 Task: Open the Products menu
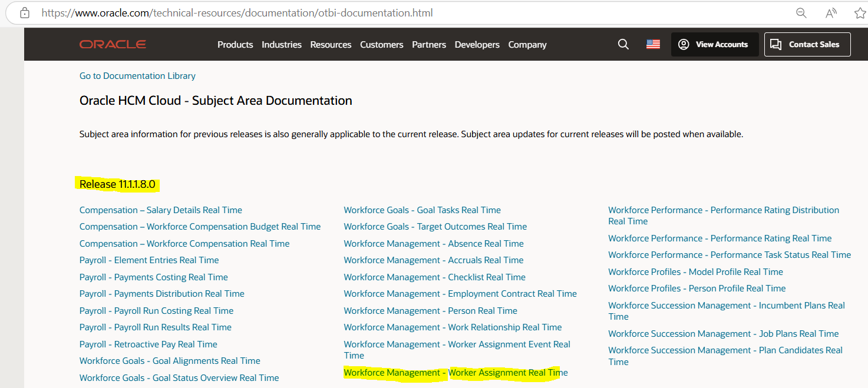235,45
